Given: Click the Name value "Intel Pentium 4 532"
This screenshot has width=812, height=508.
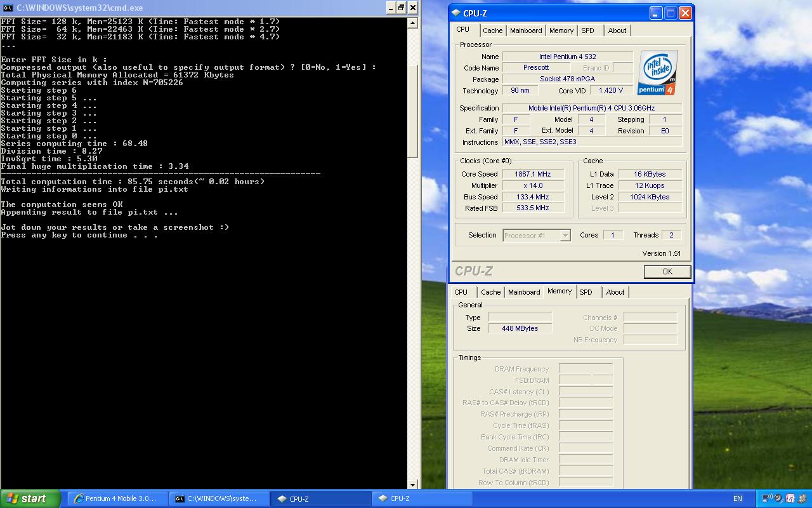Looking at the screenshot, I should pos(568,57).
